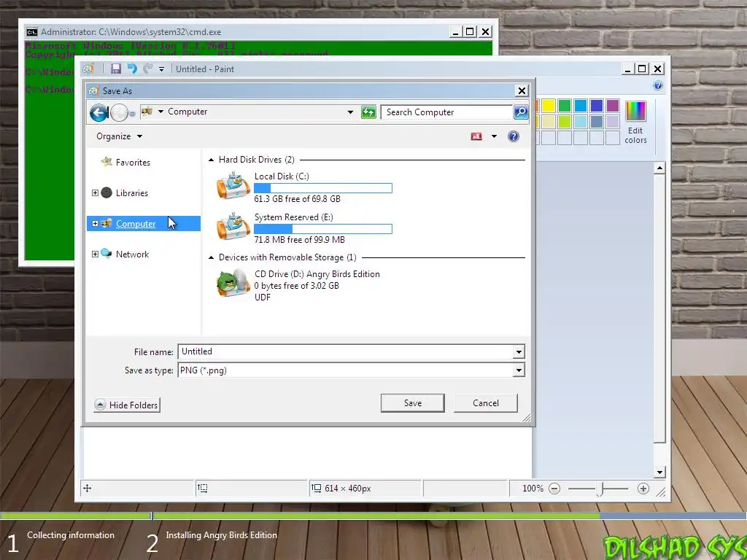Select Computer in the navigation pane
The width and height of the screenshot is (747, 560).
(136, 223)
